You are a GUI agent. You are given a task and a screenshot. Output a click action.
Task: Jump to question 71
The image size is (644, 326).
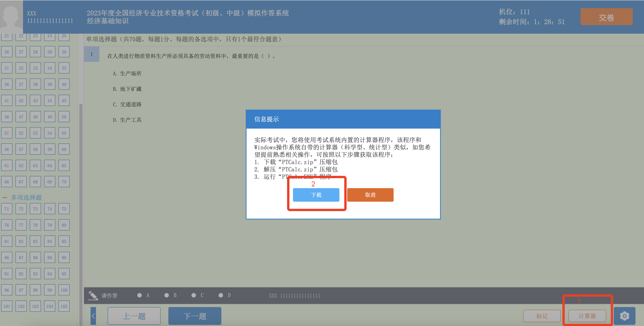coord(7,209)
